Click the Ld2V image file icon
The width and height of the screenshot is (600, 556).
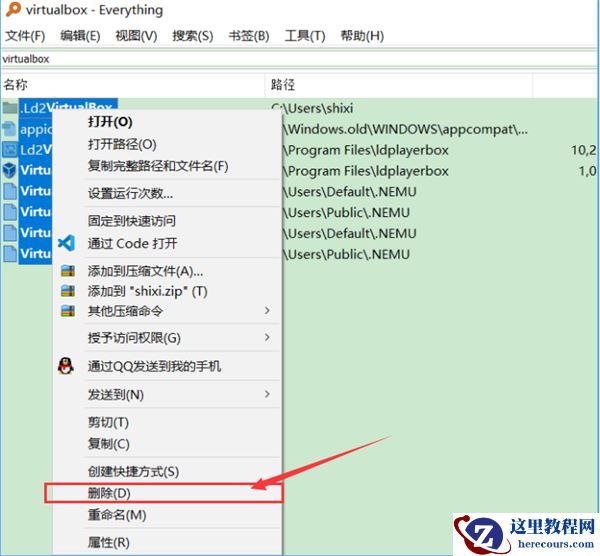click(10, 150)
